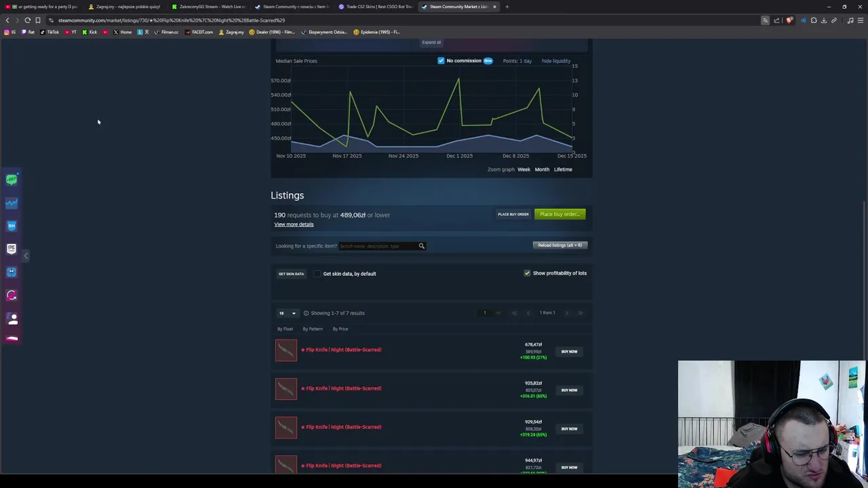Click the music note media icon

(850, 20)
